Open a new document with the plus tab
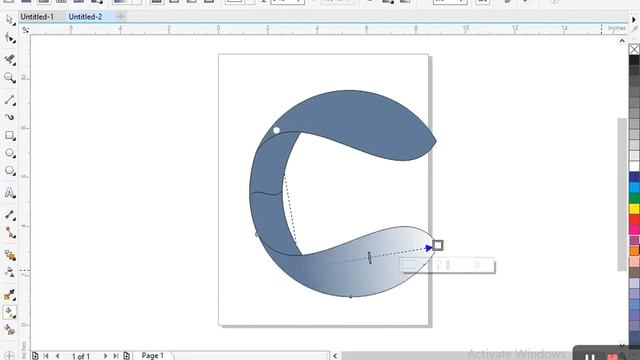640x360 pixels. click(120, 17)
